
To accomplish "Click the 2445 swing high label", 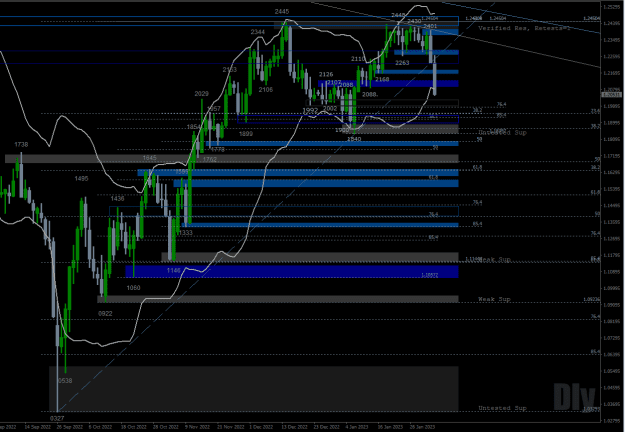I will [282, 12].
